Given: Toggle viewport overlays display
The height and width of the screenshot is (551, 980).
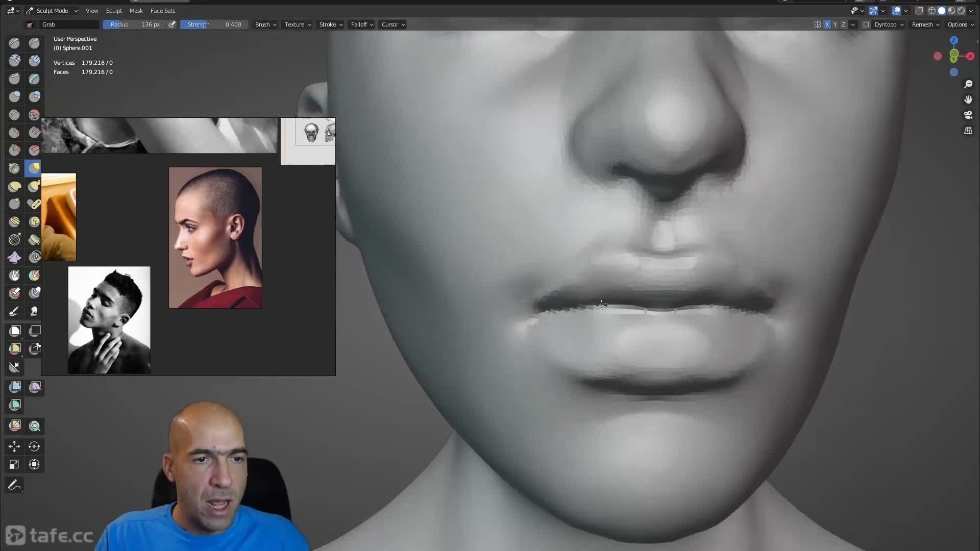Looking at the screenshot, I should (x=896, y=11).
